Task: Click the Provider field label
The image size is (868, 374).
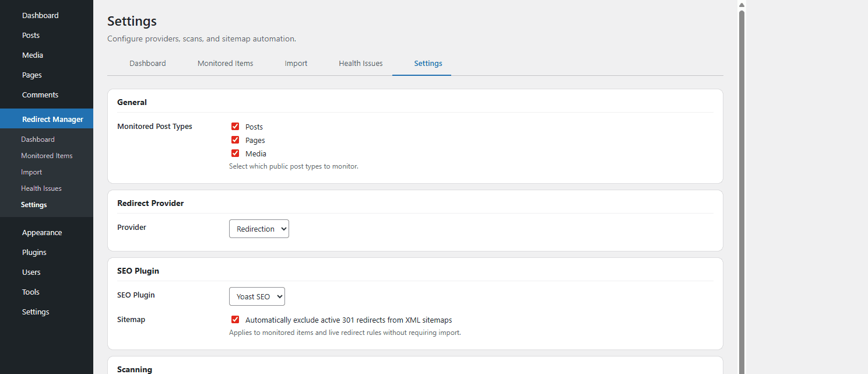Action: click(132, 227)
